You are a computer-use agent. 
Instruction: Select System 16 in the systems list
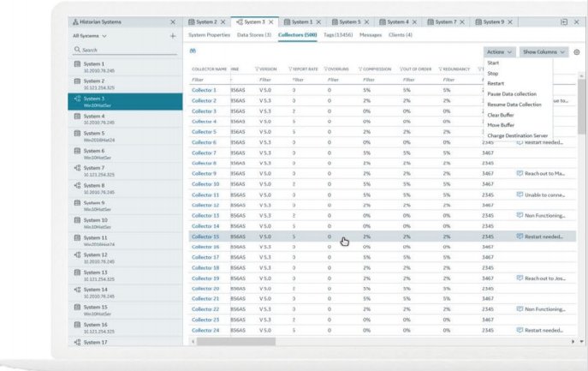point(125,327)
